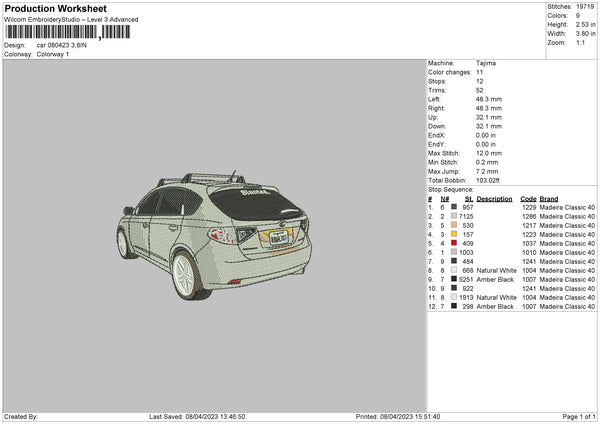Click the red color swatch in stop 5

point(454,243)
